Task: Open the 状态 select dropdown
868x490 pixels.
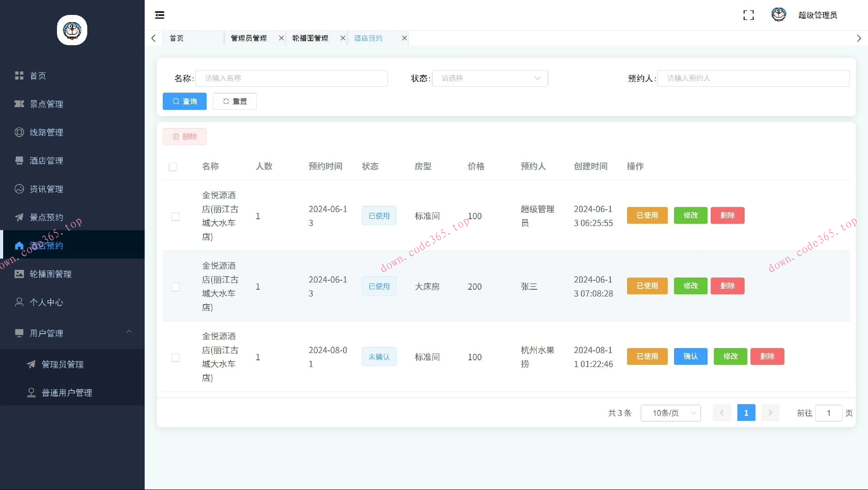Action: coord(490,78)
